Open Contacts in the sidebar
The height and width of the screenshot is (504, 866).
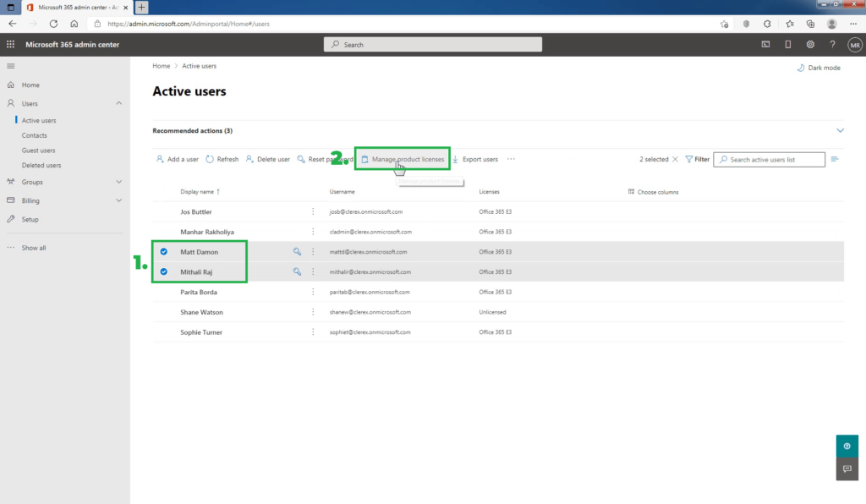[x=34, y=135]
